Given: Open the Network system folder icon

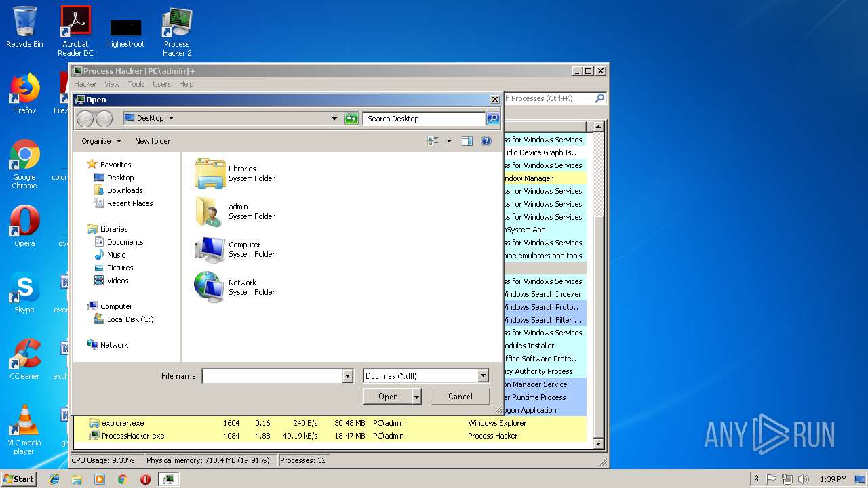Looking at the screenshot, I should [x=210, y=287].
